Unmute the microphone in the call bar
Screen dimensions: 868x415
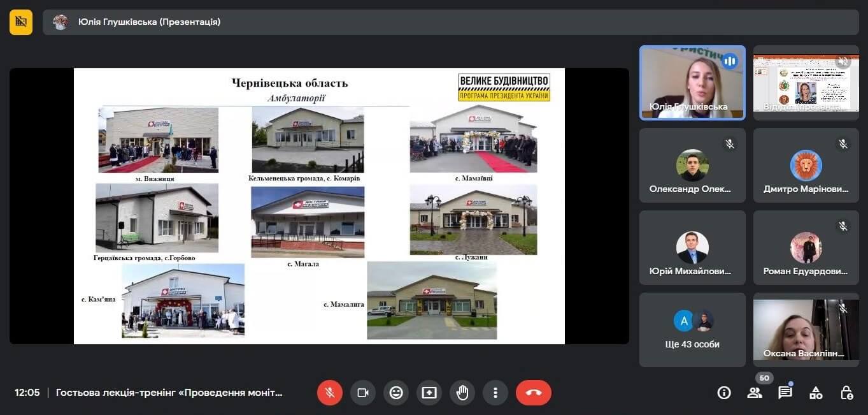coord(330,393)
